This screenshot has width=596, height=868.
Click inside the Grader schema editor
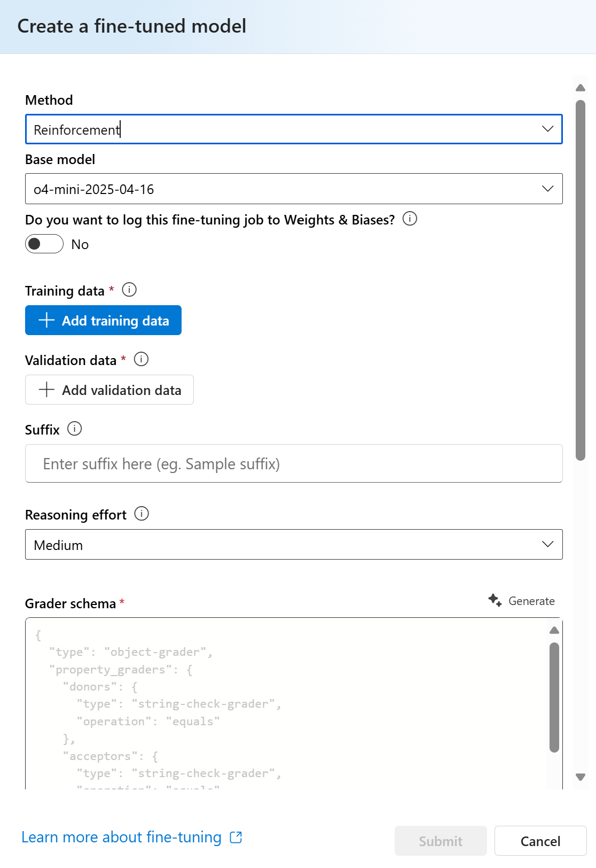pos(288,706)
